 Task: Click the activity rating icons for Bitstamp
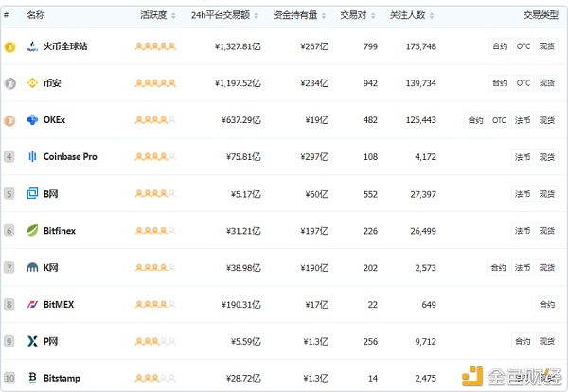(x=155, y=378)
